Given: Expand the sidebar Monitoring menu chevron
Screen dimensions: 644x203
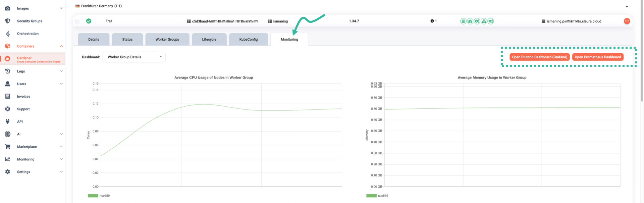Looking at the screenshot, I should click(x=61, y=159).
